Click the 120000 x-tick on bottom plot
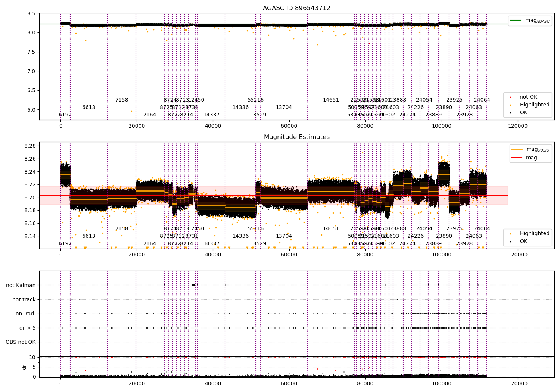 (x=518, y=383)
